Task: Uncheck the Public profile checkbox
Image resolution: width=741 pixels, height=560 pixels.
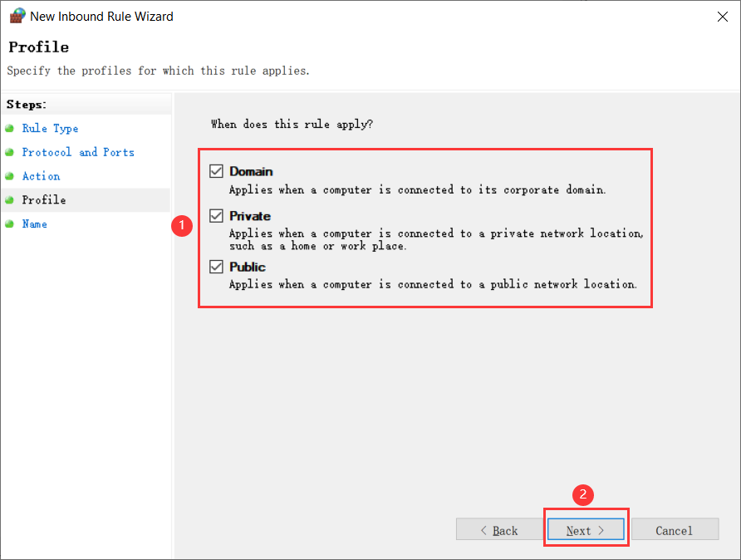Action: tap(216, 266)
